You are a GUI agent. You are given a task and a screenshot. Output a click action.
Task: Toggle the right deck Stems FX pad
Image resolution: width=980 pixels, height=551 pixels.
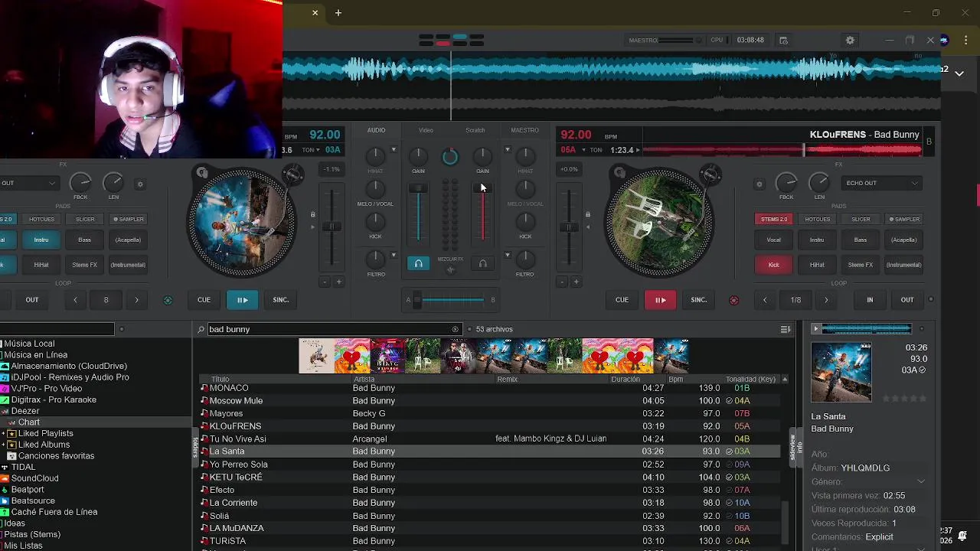tap(861, 265)
